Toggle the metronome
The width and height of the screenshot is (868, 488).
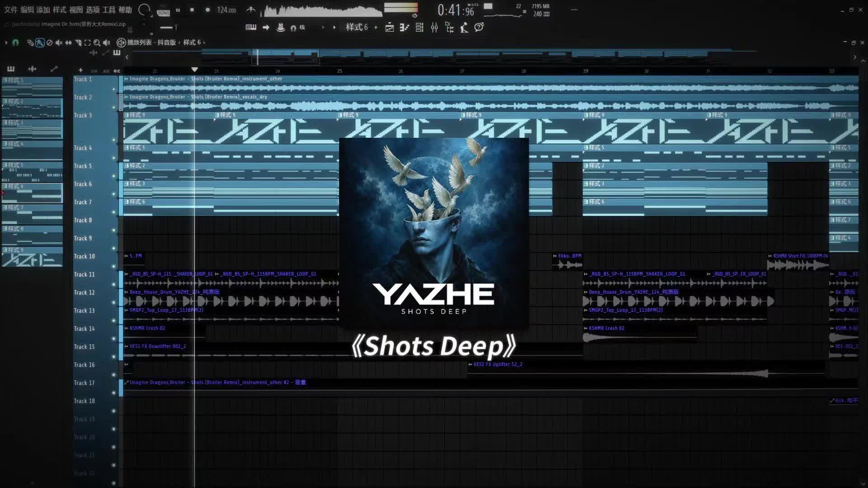tap(251, 9)
